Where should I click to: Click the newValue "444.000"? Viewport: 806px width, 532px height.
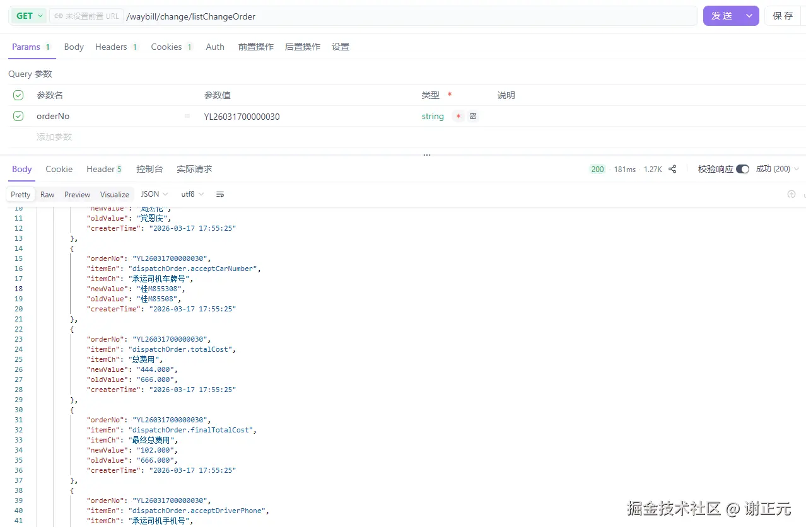[x=155, y=369]
